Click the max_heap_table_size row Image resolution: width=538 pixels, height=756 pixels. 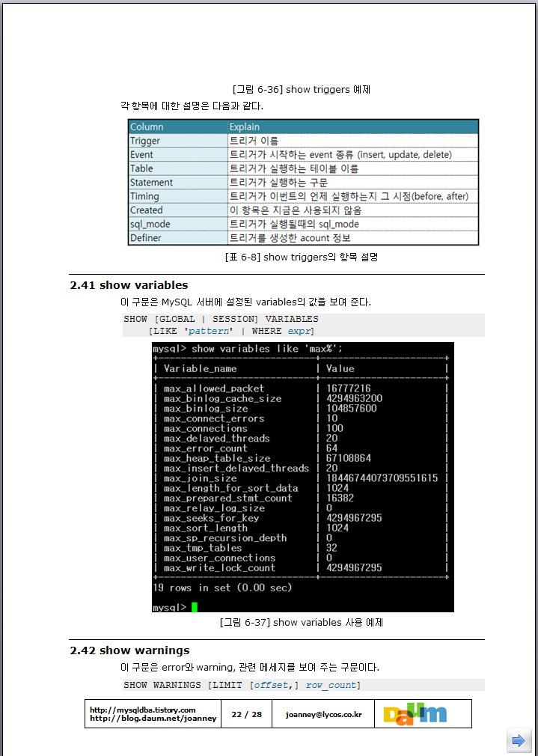click(x=301, y=459)
